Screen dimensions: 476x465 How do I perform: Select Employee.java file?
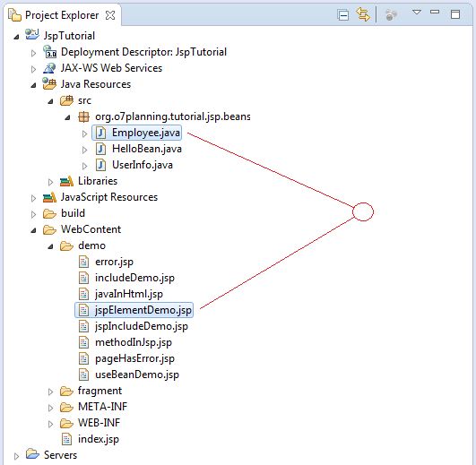(x=137, y=133)
